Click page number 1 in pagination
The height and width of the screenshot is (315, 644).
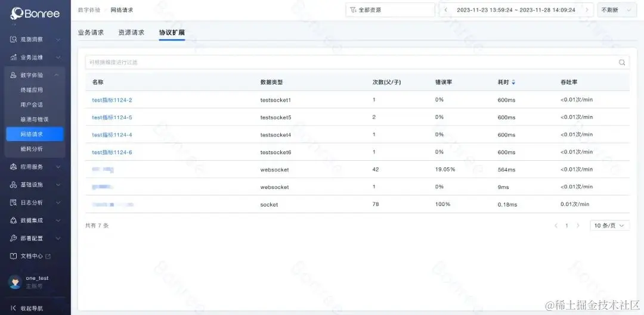567,226
